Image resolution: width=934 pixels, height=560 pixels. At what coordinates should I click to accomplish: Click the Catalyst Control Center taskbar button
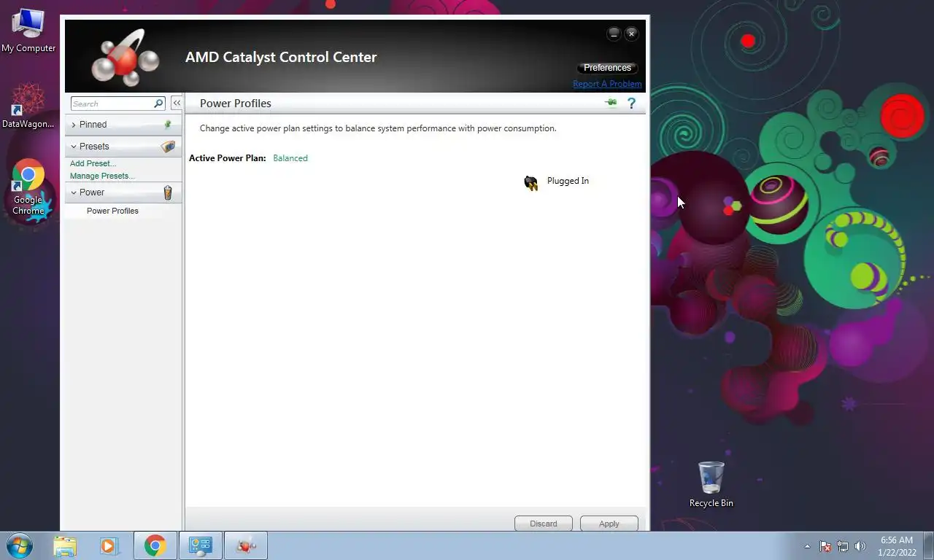246,545
